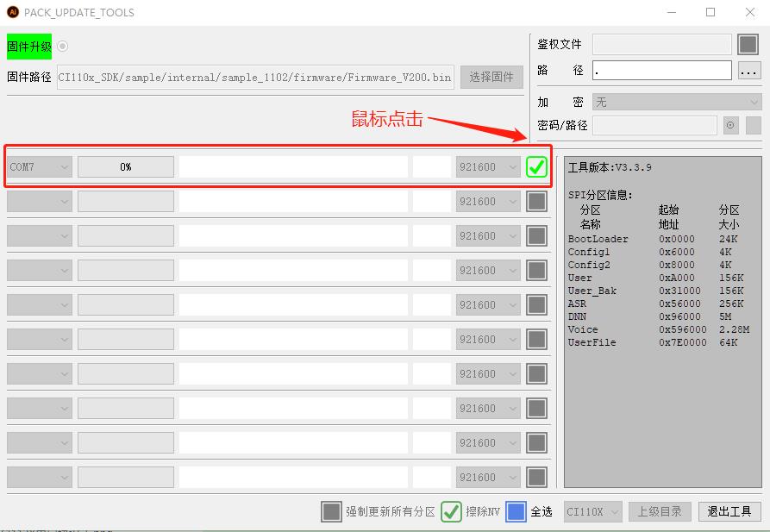Viewport: 770px width, 532px height.
Task: Click the UserFile partition name
Action: (x=592, y=342)
